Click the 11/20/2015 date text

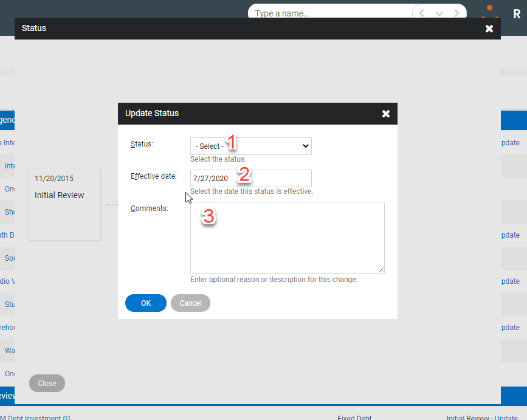pos(54,179)
